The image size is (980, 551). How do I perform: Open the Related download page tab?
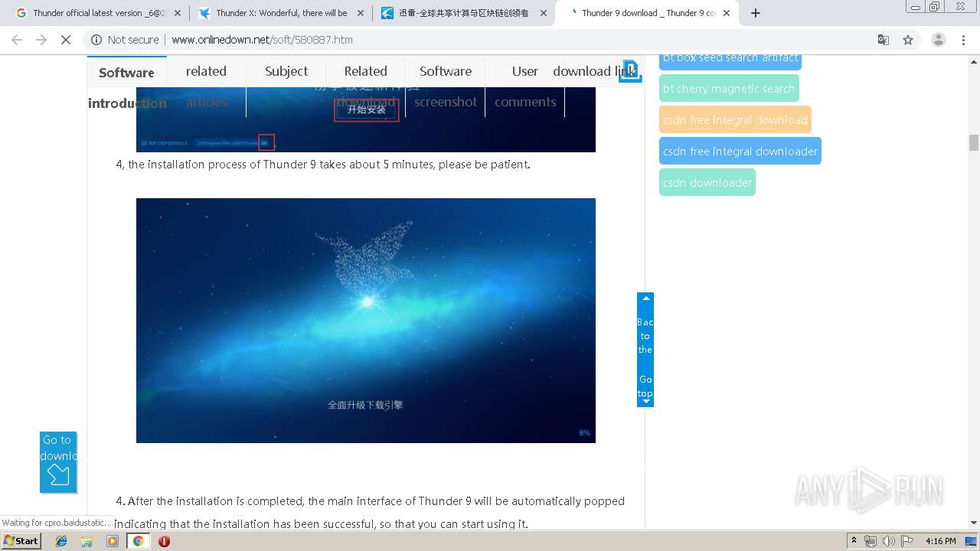click(x=366, y=86)
